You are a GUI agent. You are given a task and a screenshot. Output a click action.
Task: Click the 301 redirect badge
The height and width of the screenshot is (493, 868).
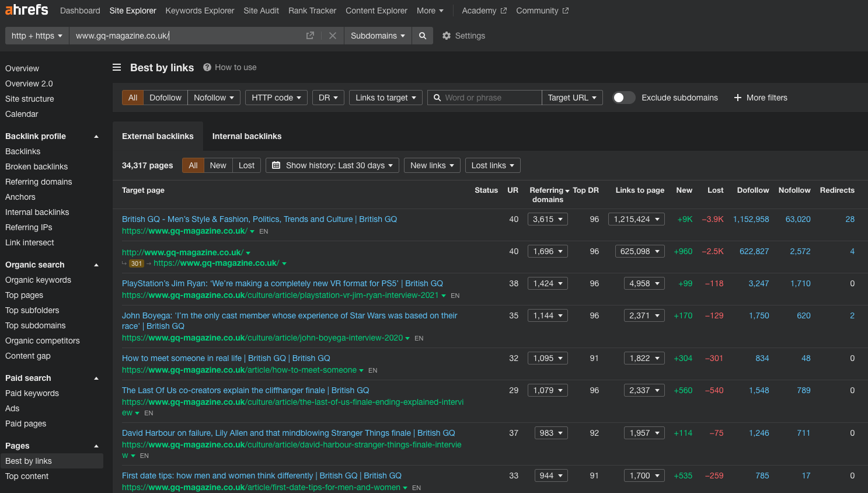pyautogui.click(x=137, y=263)
